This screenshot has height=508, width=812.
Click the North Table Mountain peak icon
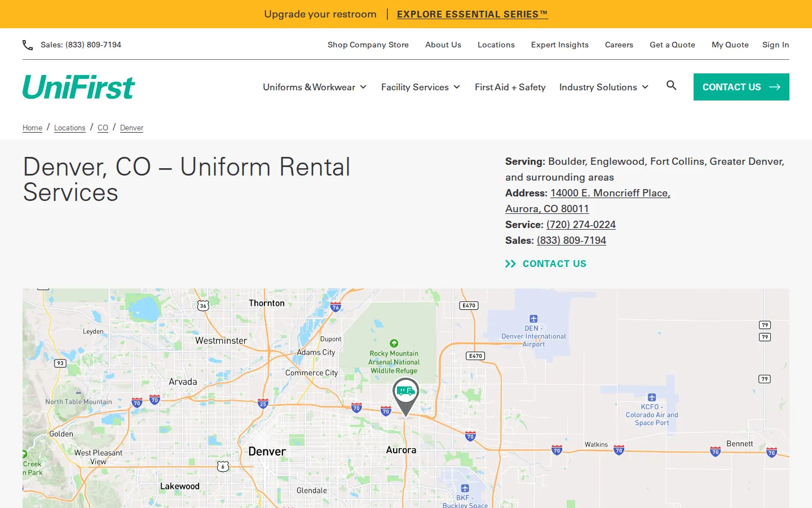coord(78,392)
